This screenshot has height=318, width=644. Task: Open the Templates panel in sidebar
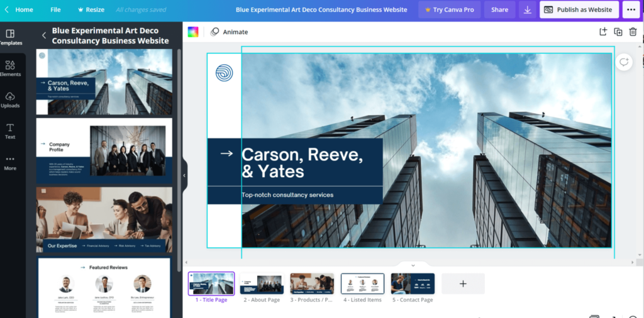point(10,36)
